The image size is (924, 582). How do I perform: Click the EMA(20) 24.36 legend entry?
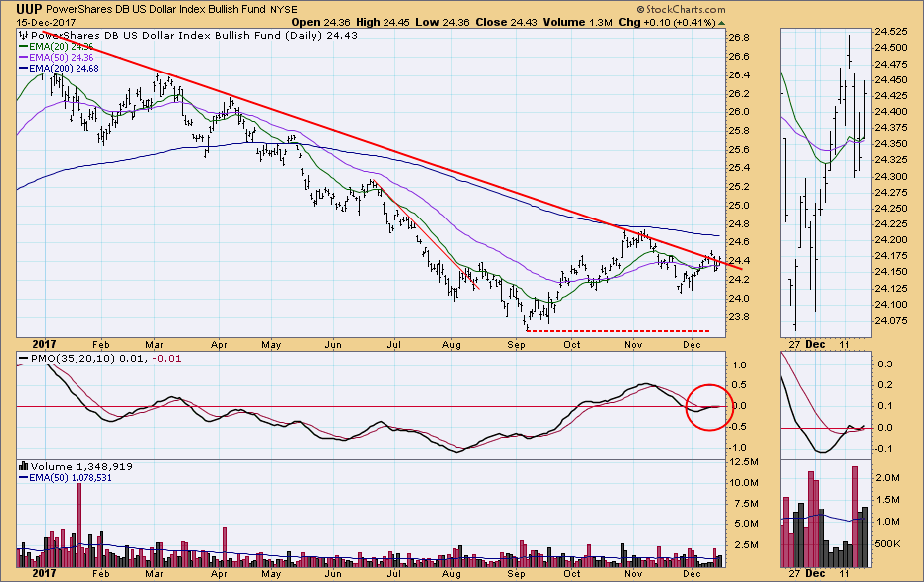57,46
